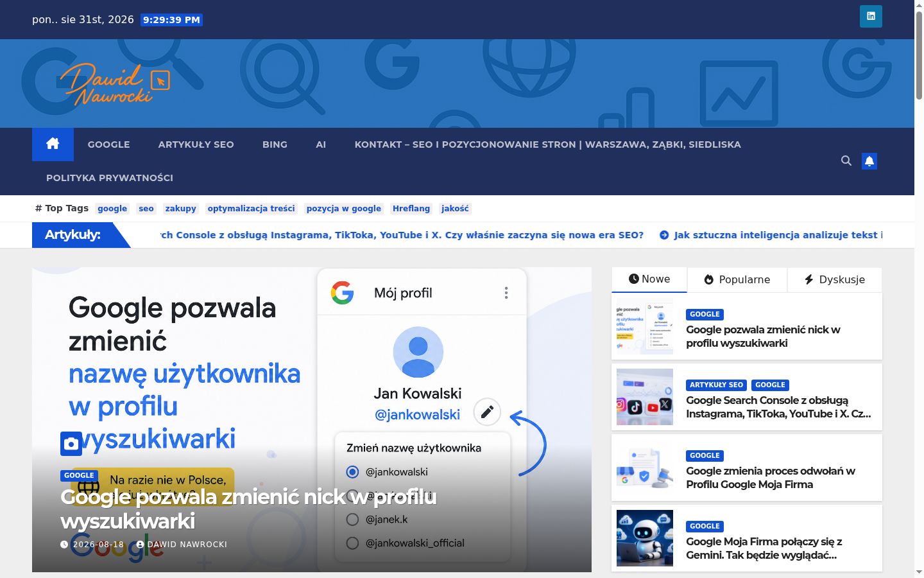This screenshot has width=924, height=578.
Task: Open the KONTAKT – SEO i pozycjonowanie page
Action: click(547, 144)
